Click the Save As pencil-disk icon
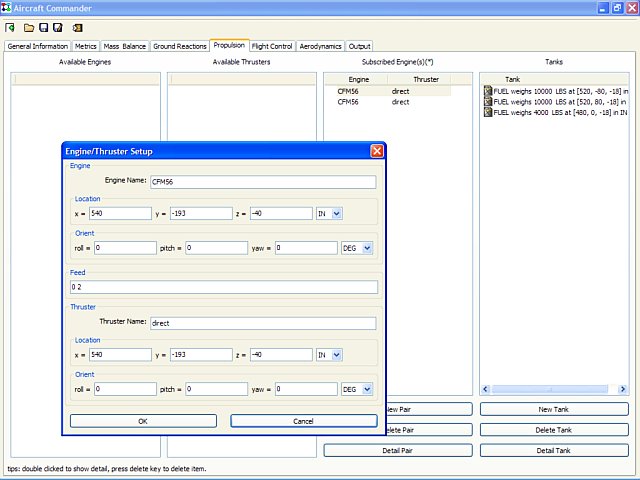The width and height of the screenshot is (640, 480). coord(58,28)
